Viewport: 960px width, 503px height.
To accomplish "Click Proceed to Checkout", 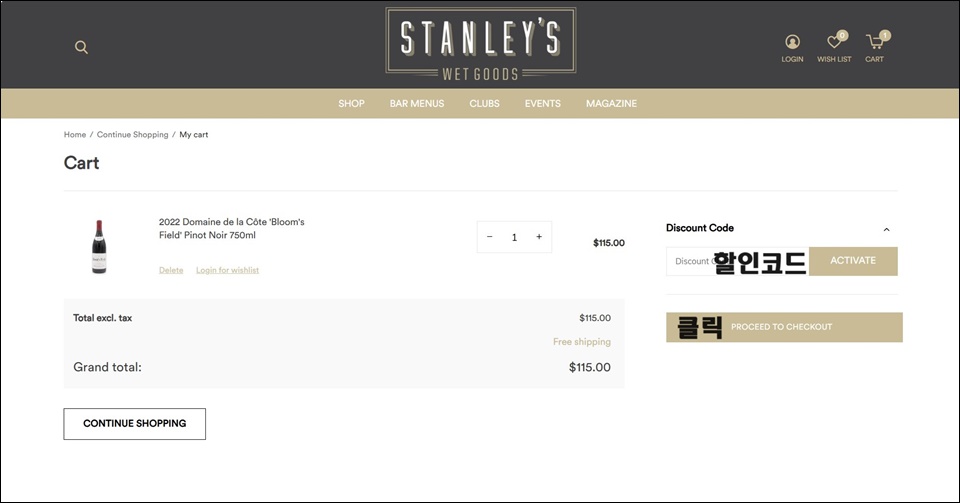I will [x=784, y=327].
